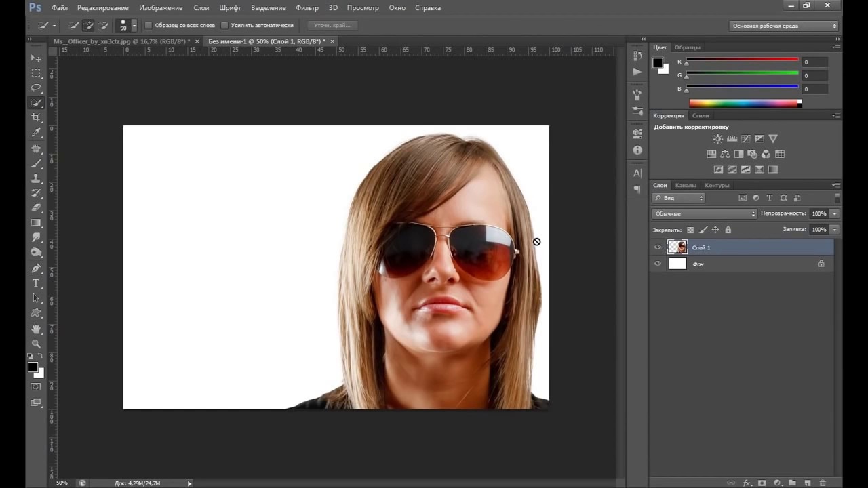This screenshot has height=488, width=868.
Task: Open the Основная рабочая среда workspace dropdown
Action: 784,26
